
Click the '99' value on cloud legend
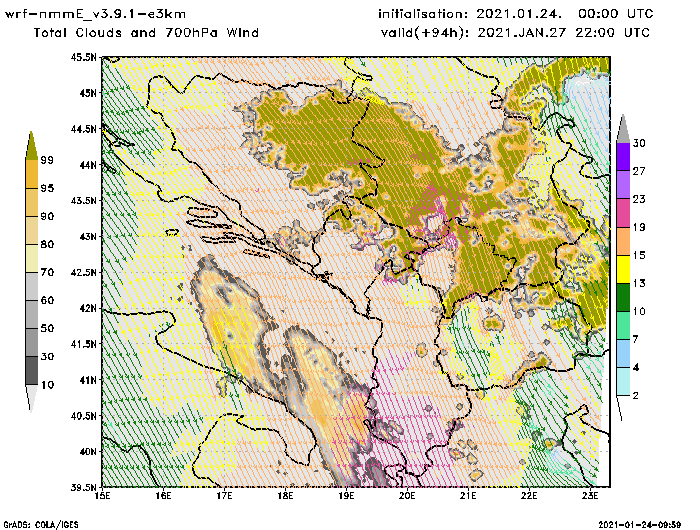[47, 160]
